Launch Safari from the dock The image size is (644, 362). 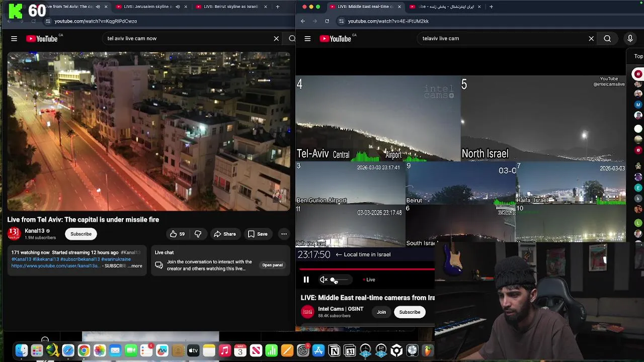point(68,350)
